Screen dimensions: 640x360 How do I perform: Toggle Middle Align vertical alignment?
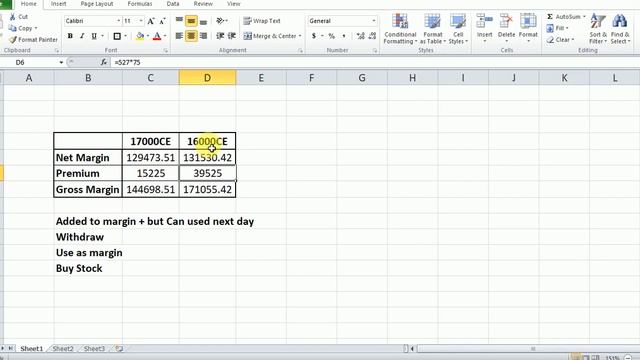pyautogui.click(x=191, y=20)
